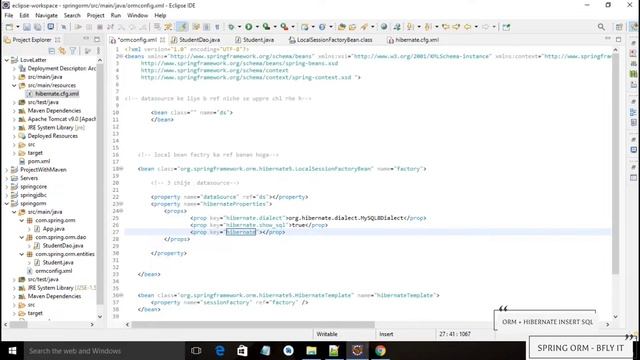Select App.java in com.spring.orm package
Screen dimensions: 640x360
[x=53, y=229]
